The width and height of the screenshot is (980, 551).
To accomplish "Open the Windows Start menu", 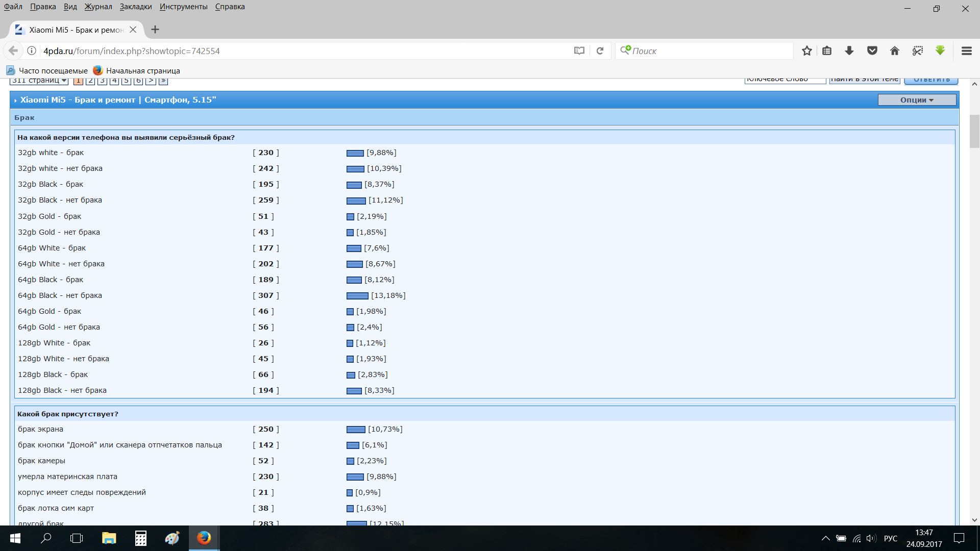I will point(15,538).
